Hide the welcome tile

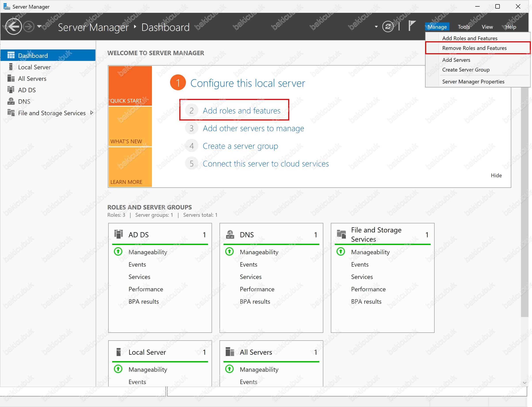coord(496,175)
